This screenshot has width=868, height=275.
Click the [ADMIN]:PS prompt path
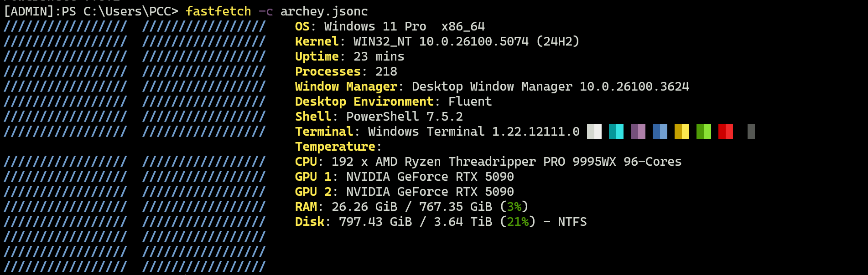tap(91, 11)
